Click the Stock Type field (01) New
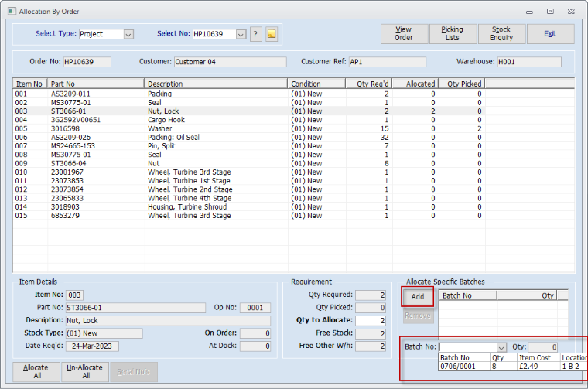The image size is (588, 389). [104, 333]
